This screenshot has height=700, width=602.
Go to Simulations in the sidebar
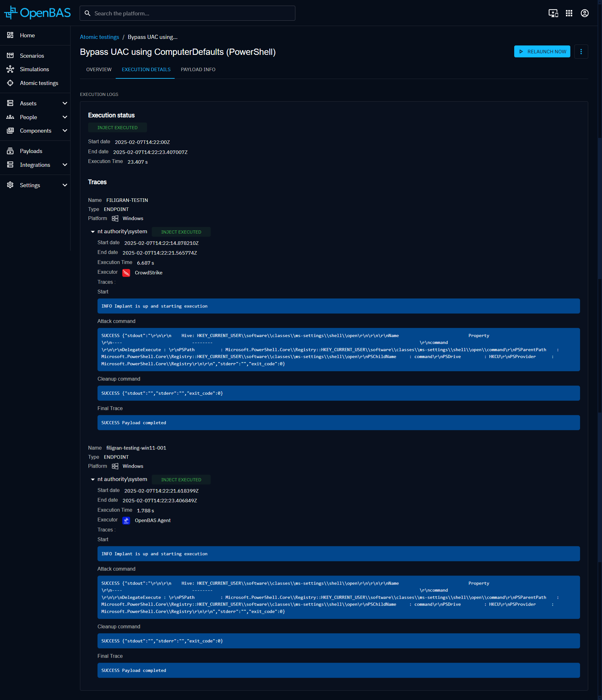click(x=34, y=69)
